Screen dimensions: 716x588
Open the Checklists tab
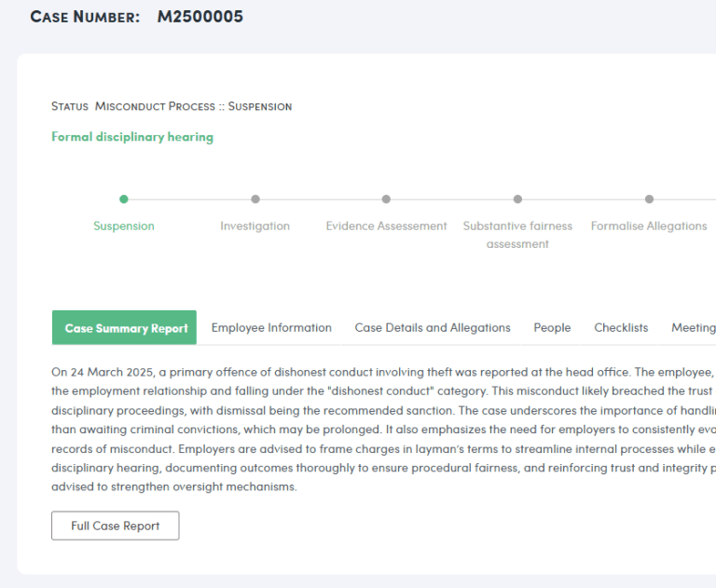pos(621,328)
